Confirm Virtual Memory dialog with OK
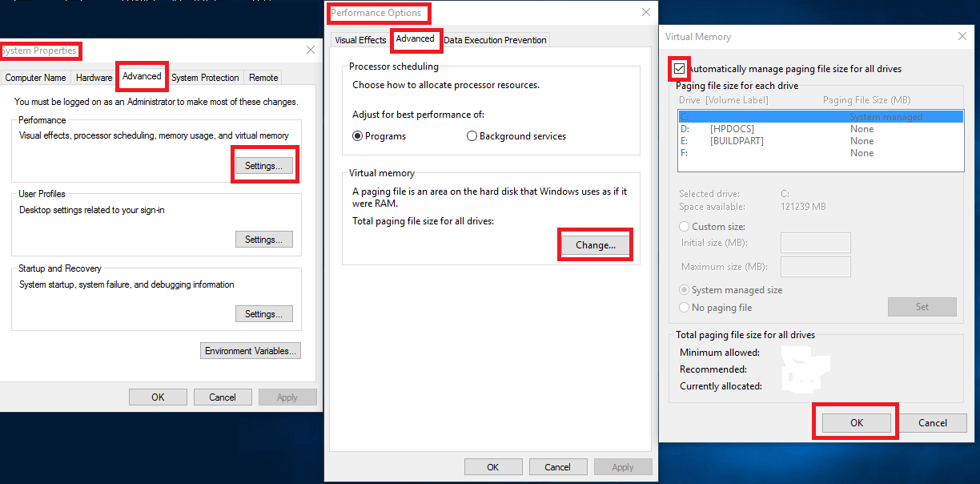The image size is (980, 484). (x=857, y=423)
